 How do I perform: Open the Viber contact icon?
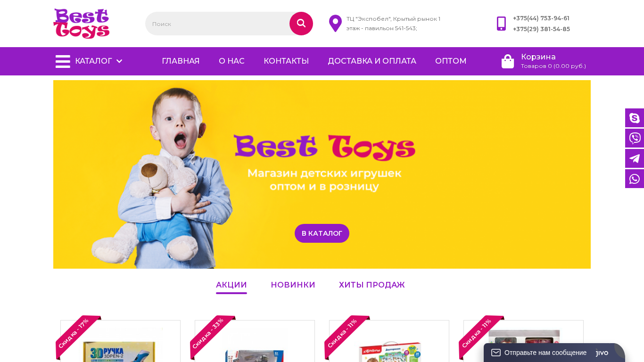635,138
